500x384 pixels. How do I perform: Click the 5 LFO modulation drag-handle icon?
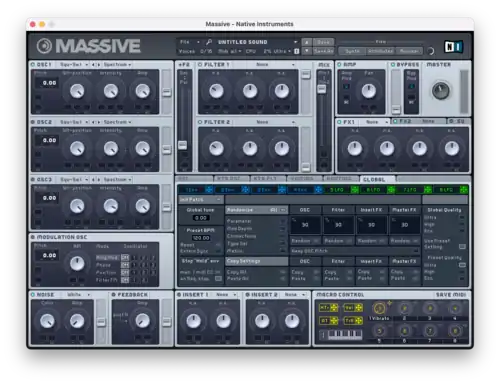(355, 190)
